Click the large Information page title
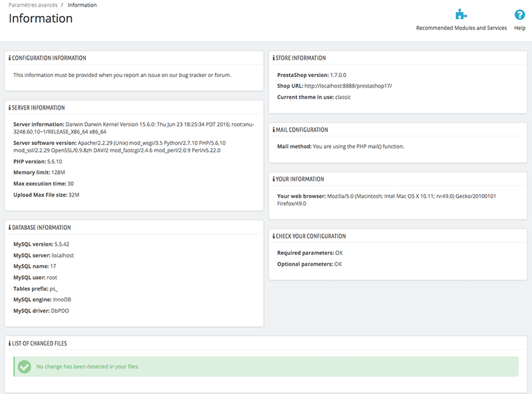 pos(41,19)
